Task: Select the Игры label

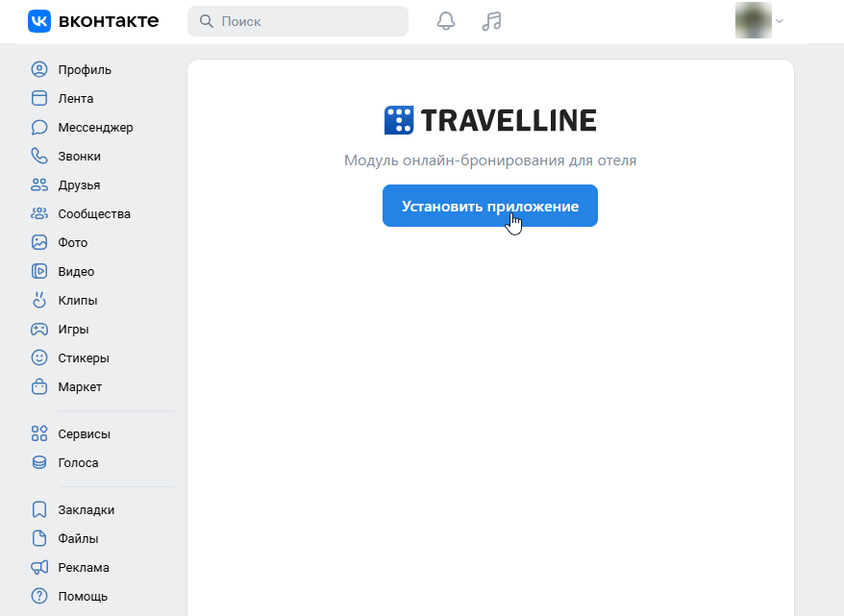Action: tap(74, 330)
